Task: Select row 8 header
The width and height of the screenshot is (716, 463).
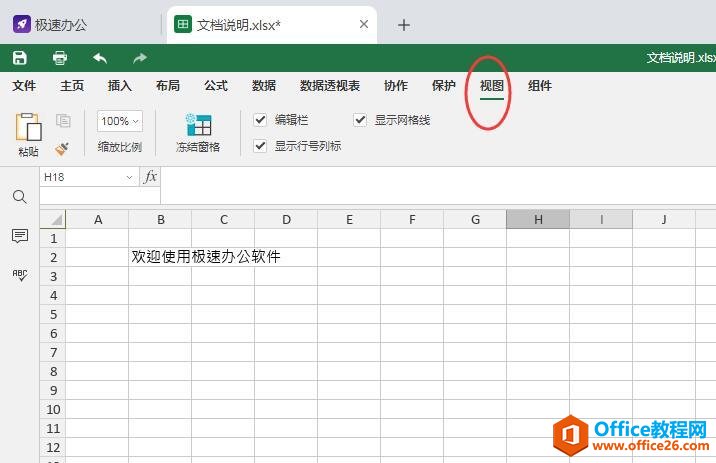Action: click(x=53, y=372)
